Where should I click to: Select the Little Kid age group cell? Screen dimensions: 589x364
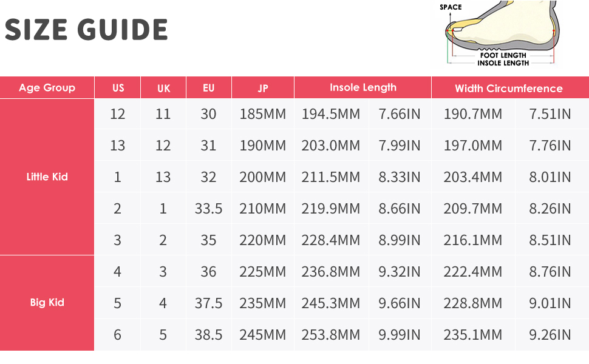pyautogui.click(x=47, y=177)
